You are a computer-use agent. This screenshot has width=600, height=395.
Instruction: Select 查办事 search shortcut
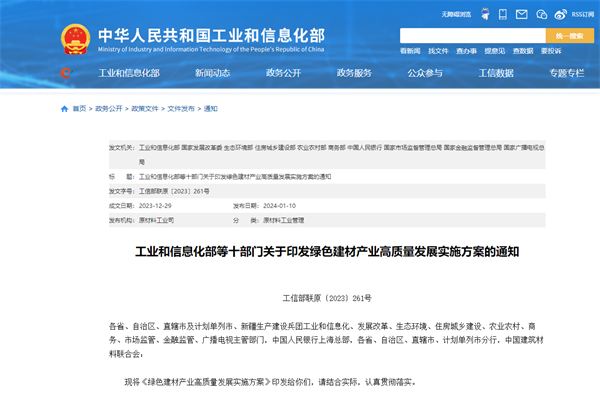pos(466,51)
